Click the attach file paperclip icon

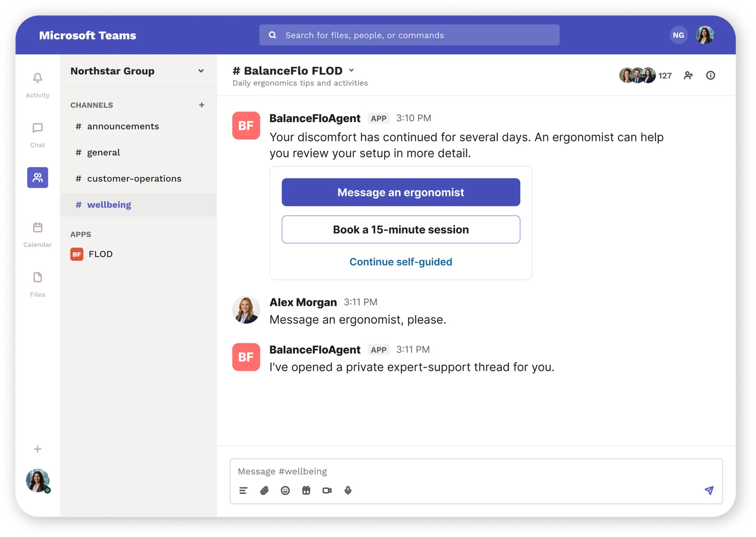point(264,491)
